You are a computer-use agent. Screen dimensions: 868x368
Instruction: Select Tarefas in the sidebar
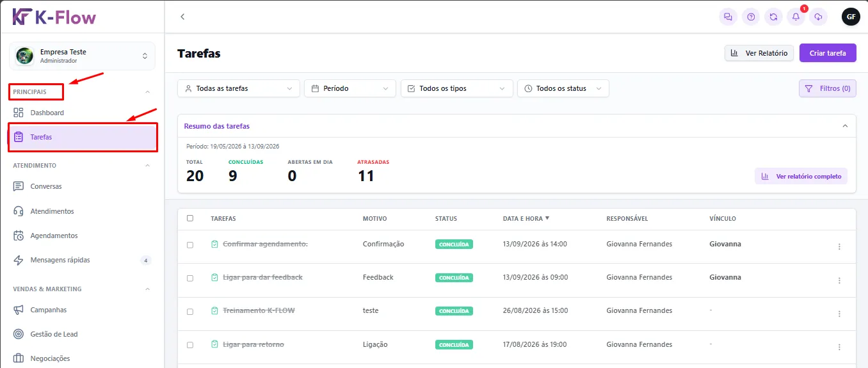tap(82, 137)
